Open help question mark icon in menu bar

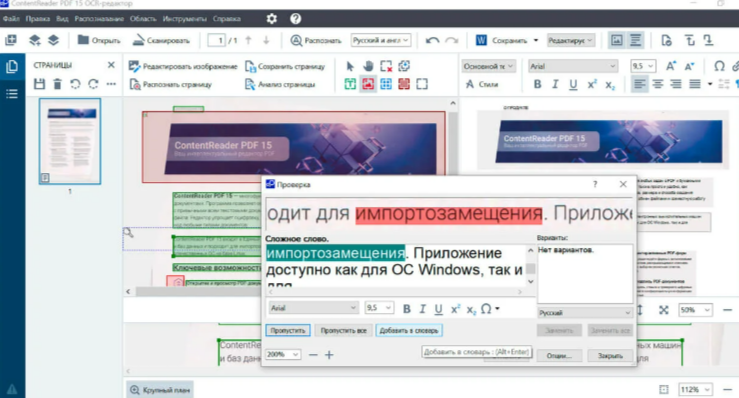296,18
